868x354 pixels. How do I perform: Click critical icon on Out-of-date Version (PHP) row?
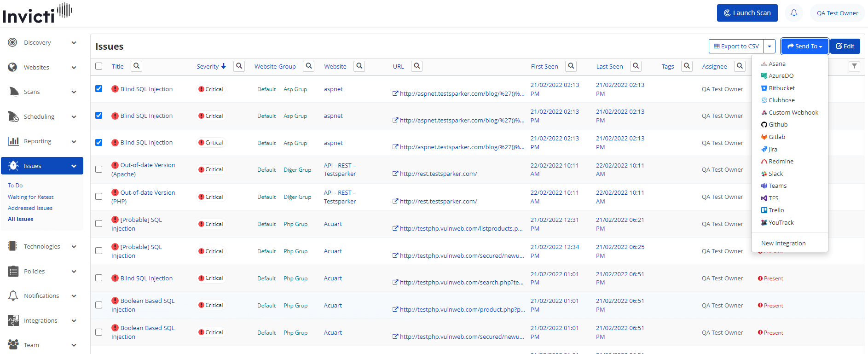(x=115, y=192)
